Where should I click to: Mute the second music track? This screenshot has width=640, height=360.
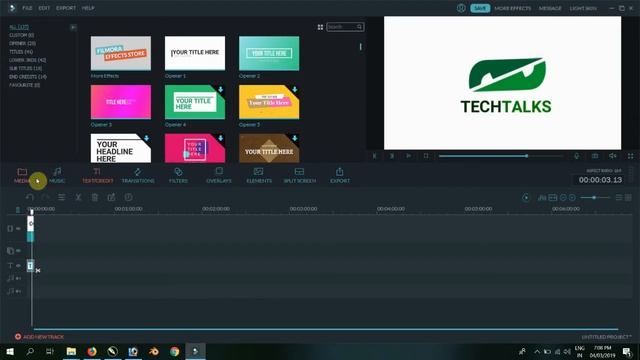coord(18,291)
